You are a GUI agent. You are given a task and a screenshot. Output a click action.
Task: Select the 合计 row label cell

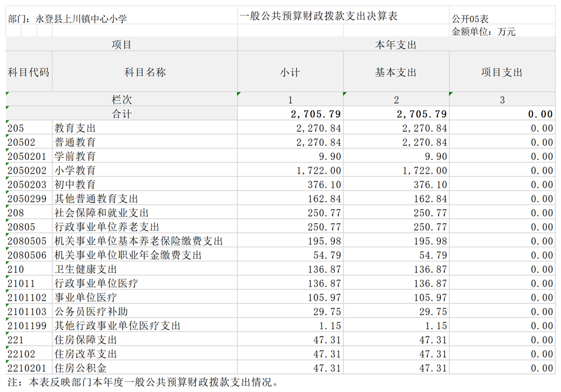[122, 114]
